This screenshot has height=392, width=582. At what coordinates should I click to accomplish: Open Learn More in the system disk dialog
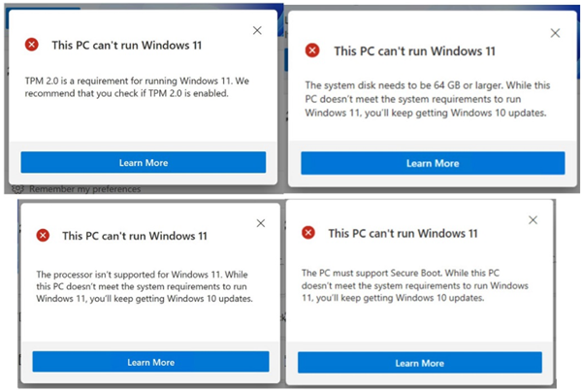433,163
